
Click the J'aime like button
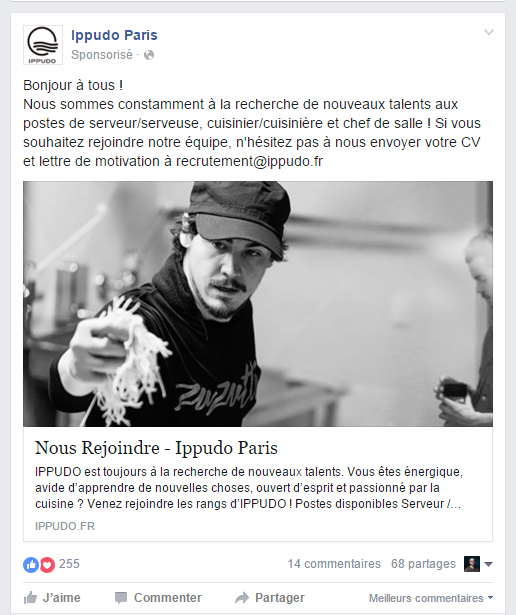(52, 598)
